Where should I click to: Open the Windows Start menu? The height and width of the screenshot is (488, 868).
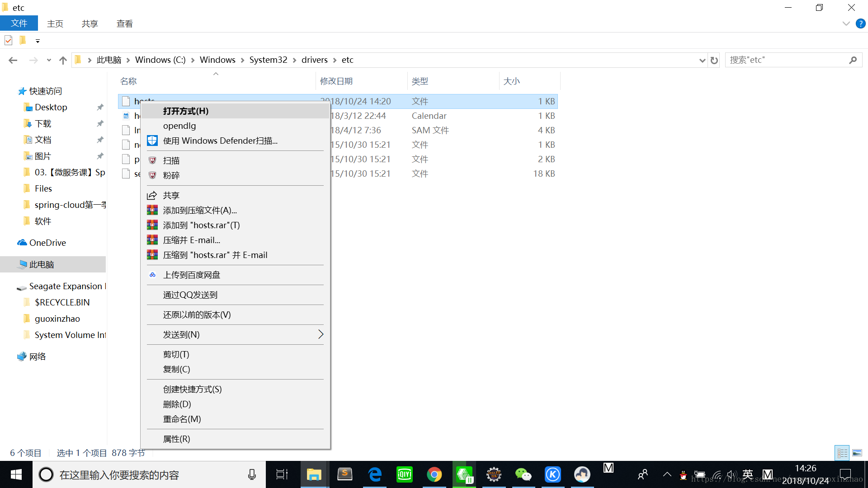[x=16, y=474]
